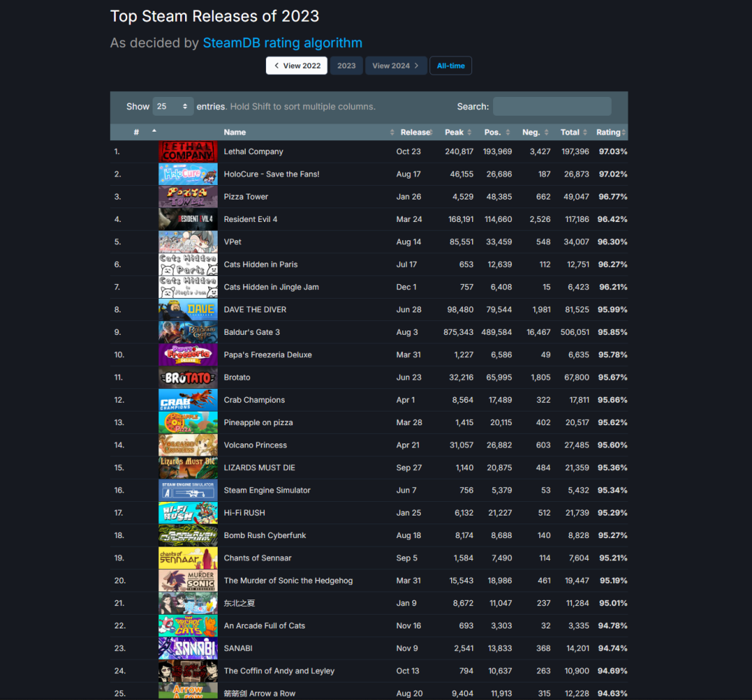Select the Top Steam Releases of 2023 heading
Screen dimensions: 752x700
(x=214, y=17)
